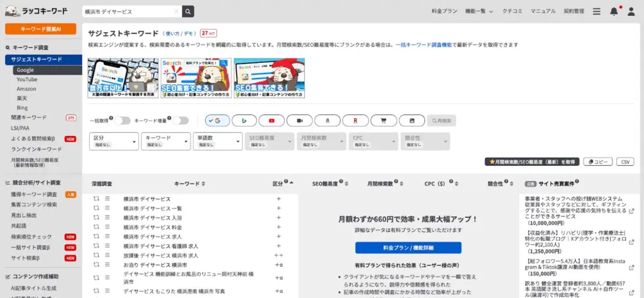Open the 月間検索数 filter dropdown
Viewport: 644px width, 298px height.
[321, 141]
